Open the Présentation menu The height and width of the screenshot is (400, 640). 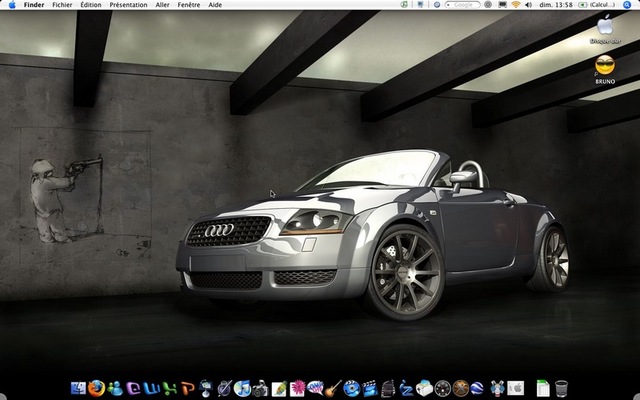[x=128, y=5]
